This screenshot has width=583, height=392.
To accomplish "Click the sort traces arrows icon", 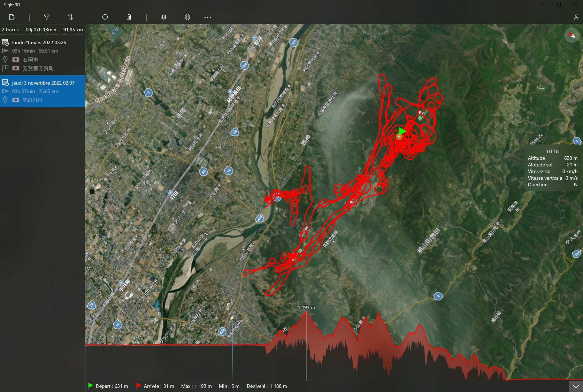I will tap(70, 17).
